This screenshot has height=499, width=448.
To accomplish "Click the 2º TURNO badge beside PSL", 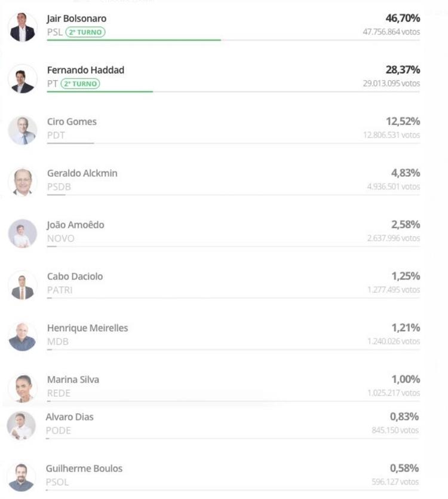I will (85, 32).
